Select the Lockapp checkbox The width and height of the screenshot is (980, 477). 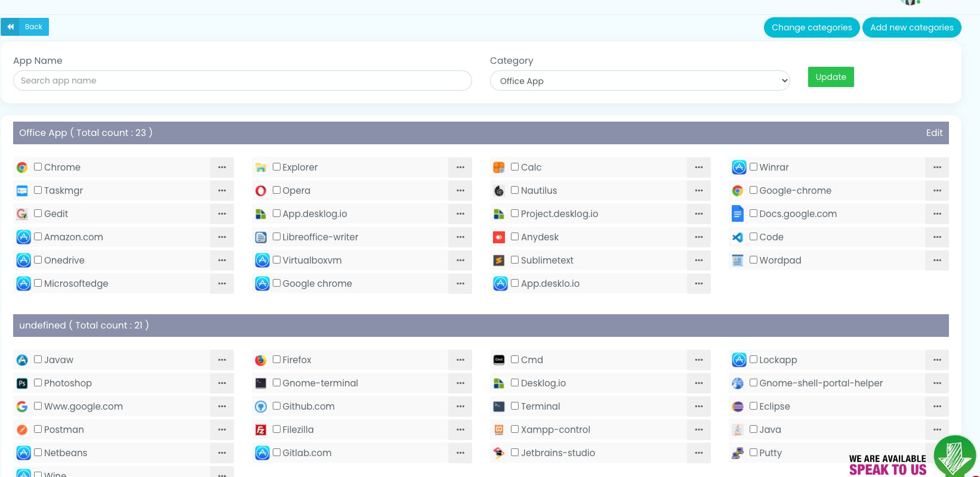click(753, 360)
